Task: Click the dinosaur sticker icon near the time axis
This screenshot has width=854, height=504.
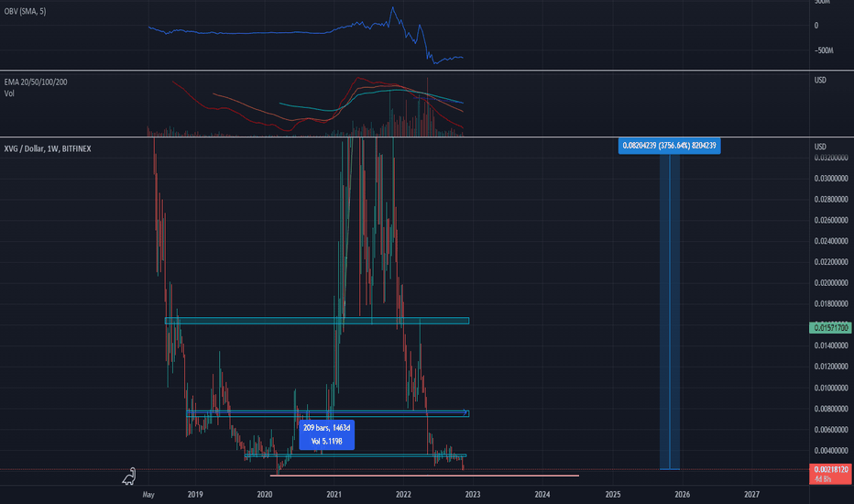Action: coord(129,477)
